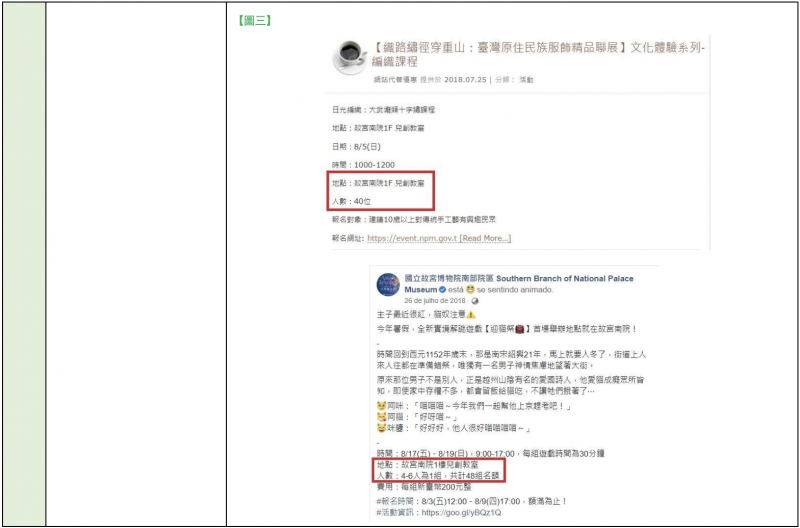
Task: Open the goo.gl activity info link
Action: click(464, 512)
